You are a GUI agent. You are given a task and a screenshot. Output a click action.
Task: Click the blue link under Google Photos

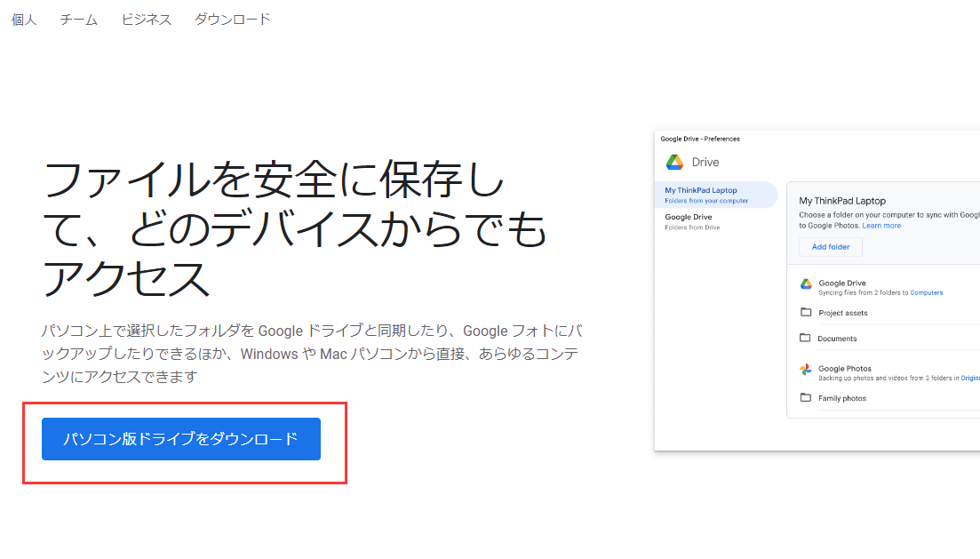click(969, 378)
